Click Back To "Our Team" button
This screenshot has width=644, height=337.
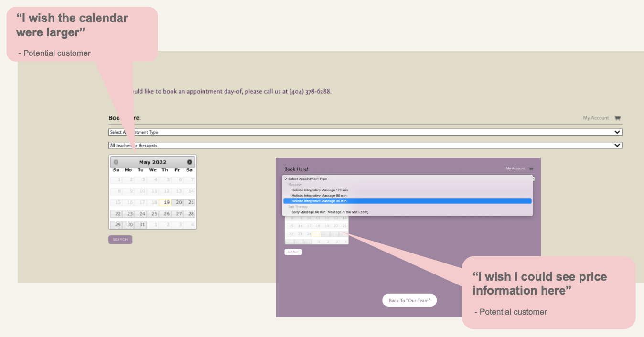tap(409, 300)
